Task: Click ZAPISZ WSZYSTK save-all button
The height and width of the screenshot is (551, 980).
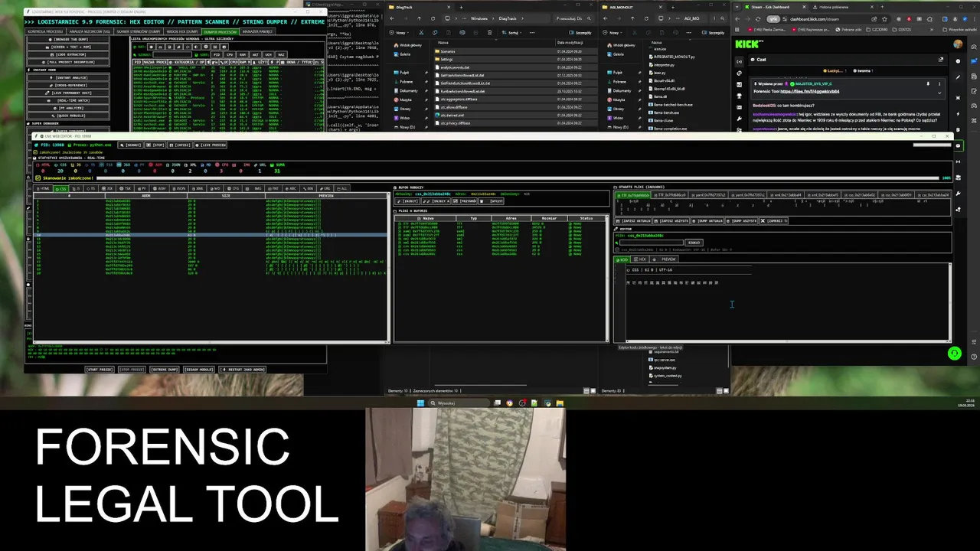Action: 671,221
